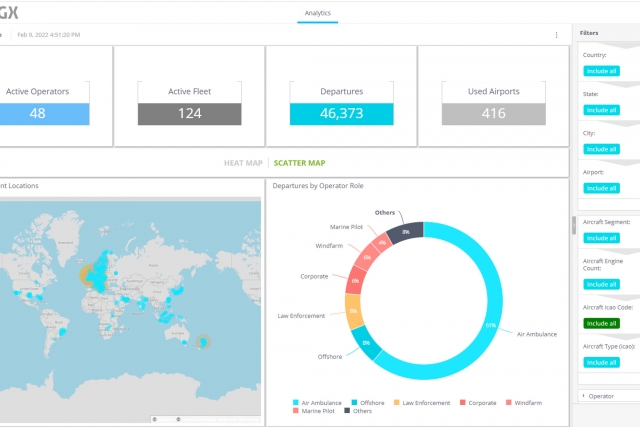Toggle Others legend swatch
Screen dimensions: 640x427
tap(347, 411)
